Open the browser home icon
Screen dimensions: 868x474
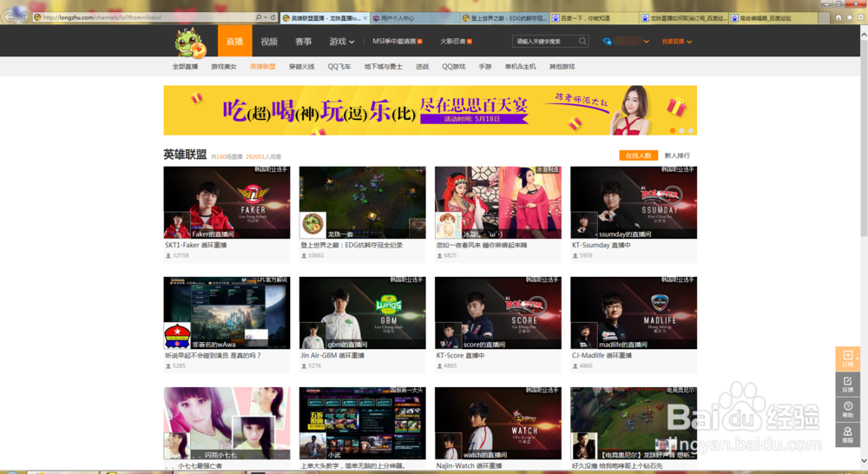pyautogui.click(x=838, y=17)
